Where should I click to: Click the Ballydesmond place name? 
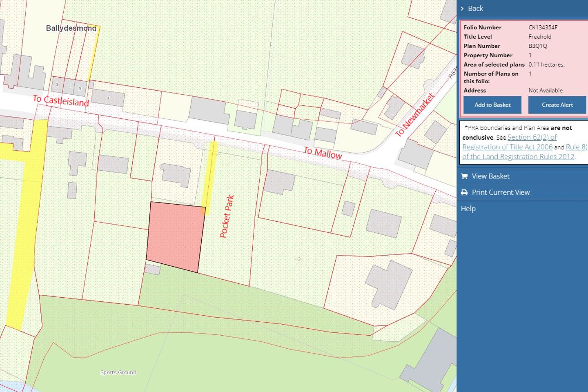[71, 28]
